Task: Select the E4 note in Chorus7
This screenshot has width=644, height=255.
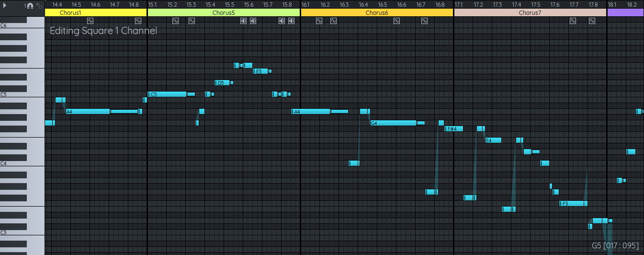Action: [x=493, y=140]
